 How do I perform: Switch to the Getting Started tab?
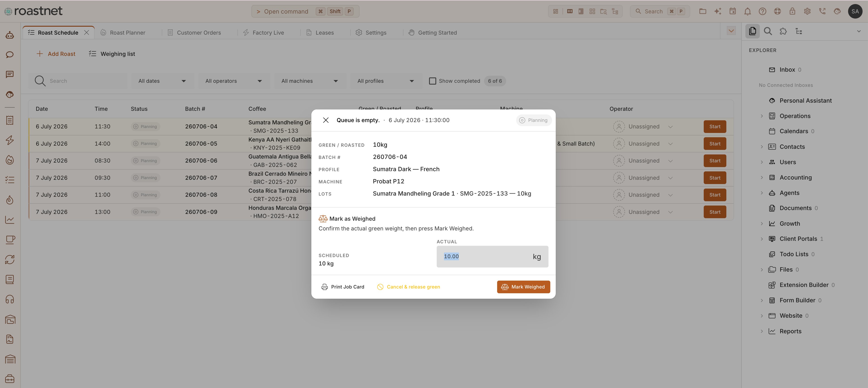[433, 33]
